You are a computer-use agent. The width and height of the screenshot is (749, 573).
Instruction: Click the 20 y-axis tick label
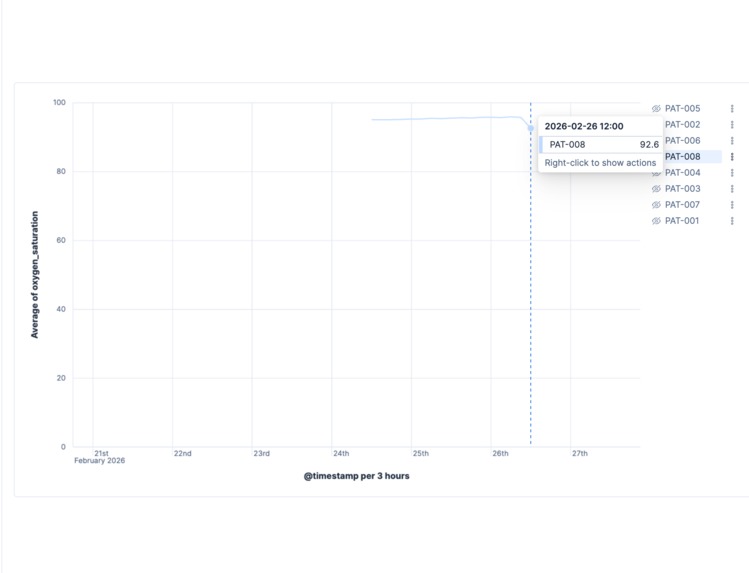tap(61, 378)
